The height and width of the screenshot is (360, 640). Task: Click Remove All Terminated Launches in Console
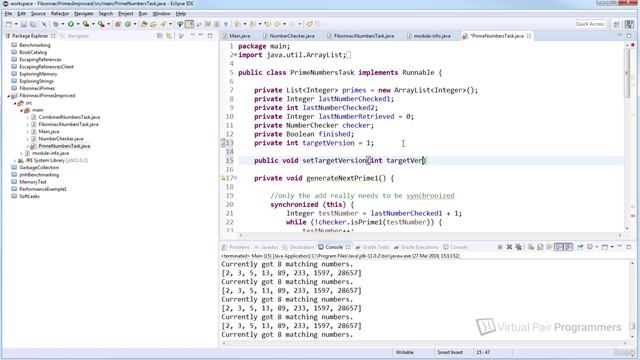coord(519,247)
